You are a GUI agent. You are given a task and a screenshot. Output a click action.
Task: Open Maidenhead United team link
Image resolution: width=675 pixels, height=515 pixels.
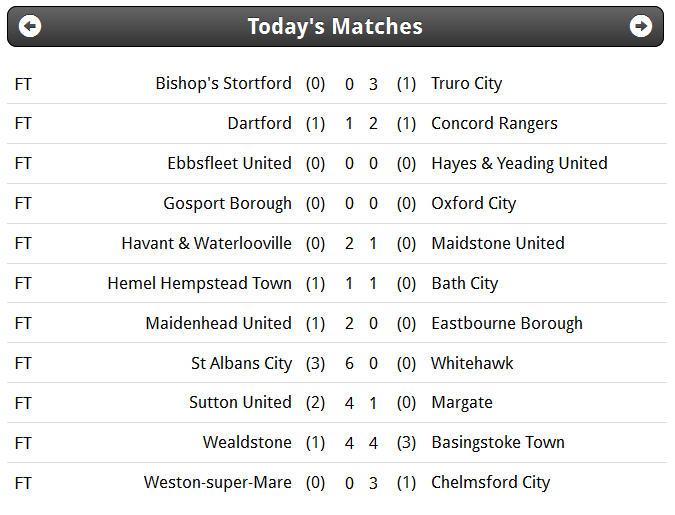pyautogui.click(x=219, y=323)
